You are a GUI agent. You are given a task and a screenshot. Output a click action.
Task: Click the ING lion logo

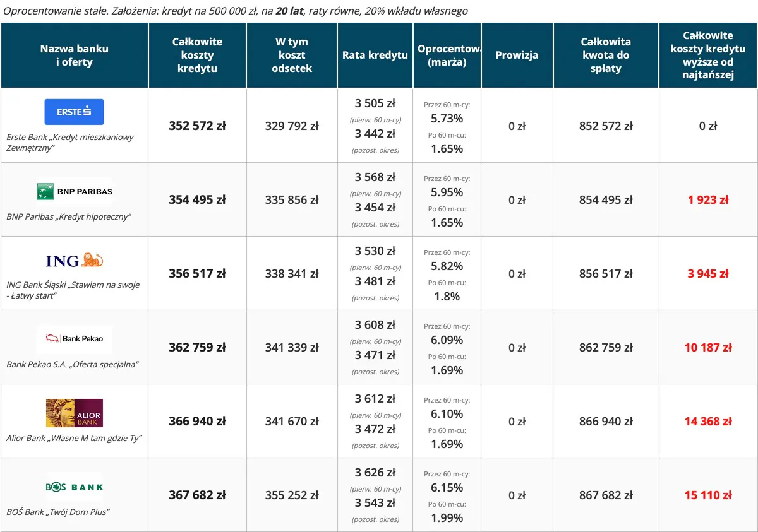75,260
